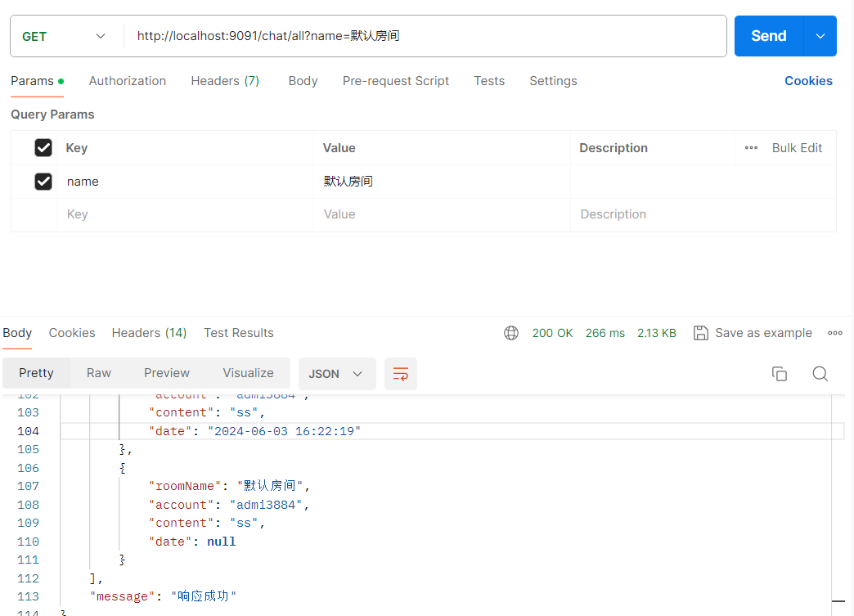
Task: Select the response Body tab
Action: click(17, 333)
